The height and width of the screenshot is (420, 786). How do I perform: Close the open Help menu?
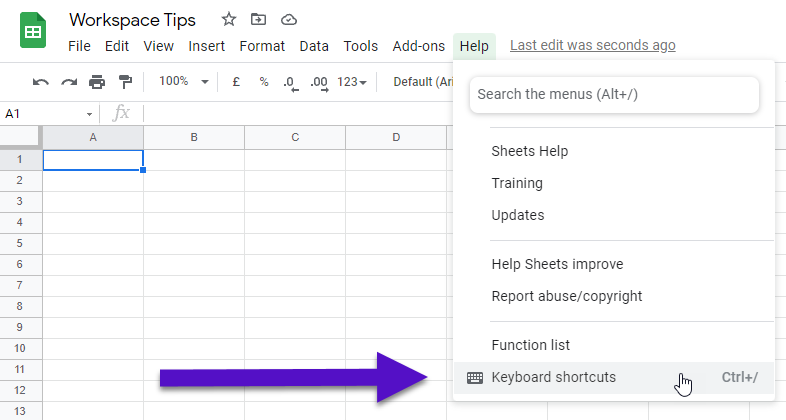(x=474, y=46)
